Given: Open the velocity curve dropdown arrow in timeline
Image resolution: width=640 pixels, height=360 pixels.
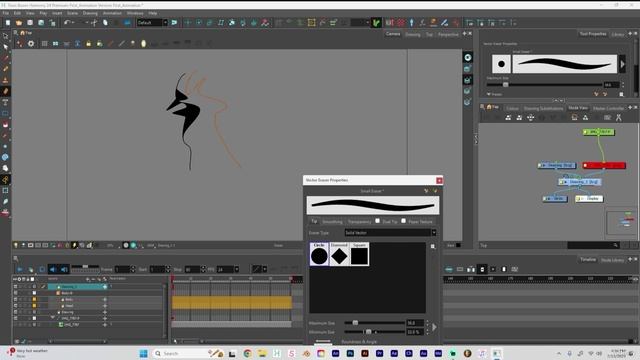Looking at the screenshot, I should (264, 269).
